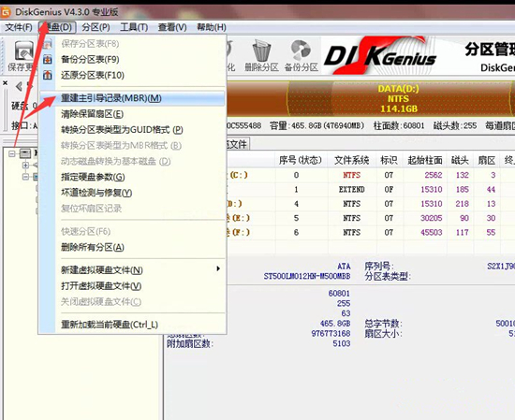Click the greyed 快速分区(F6) entry
The width and height of the screenshot is (515, 420).
(132, 231)
